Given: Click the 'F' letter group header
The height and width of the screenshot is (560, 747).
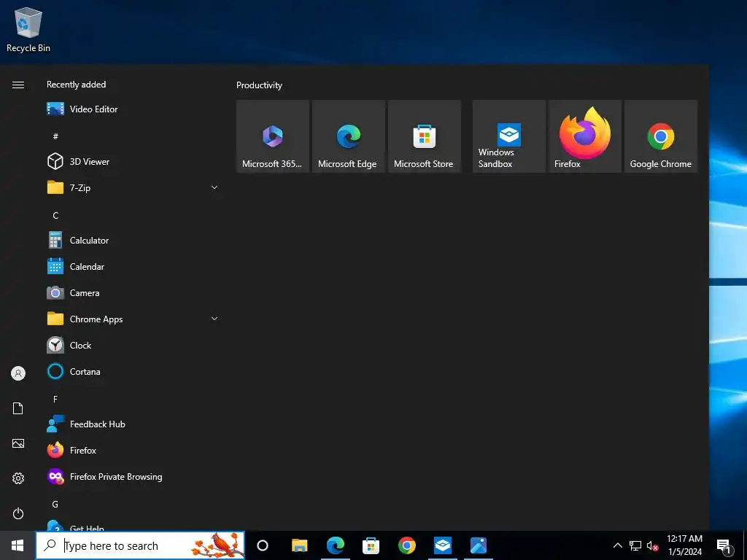Looking at the screenshot, I should click(x=55, y=399).
